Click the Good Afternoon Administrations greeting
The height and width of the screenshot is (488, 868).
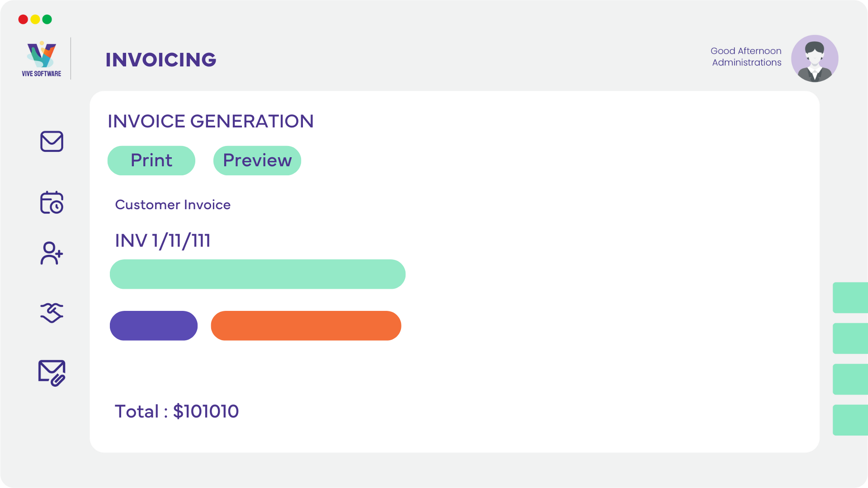pyautogui.click(x=746, y=56)
